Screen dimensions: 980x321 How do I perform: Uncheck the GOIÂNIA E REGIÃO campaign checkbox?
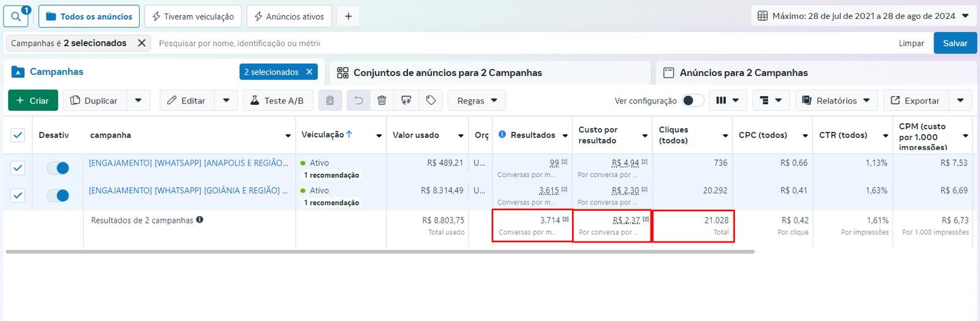18,195
